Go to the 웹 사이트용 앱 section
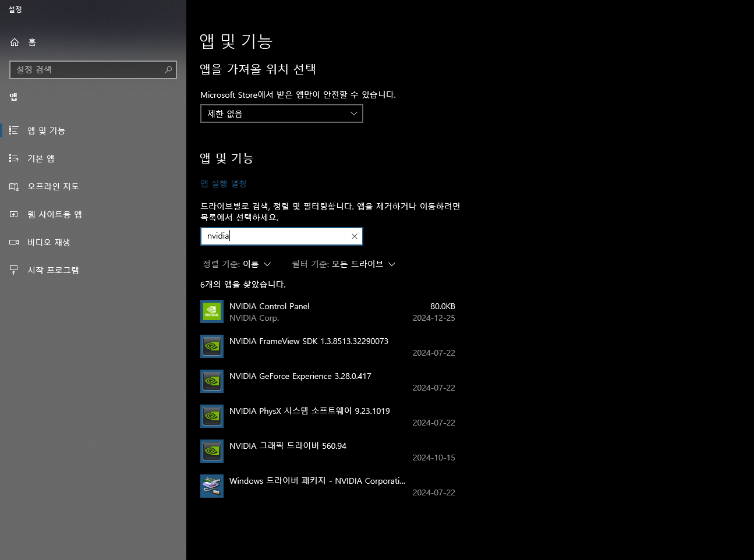Screen dimensions: 754x560 coord(93,214)
